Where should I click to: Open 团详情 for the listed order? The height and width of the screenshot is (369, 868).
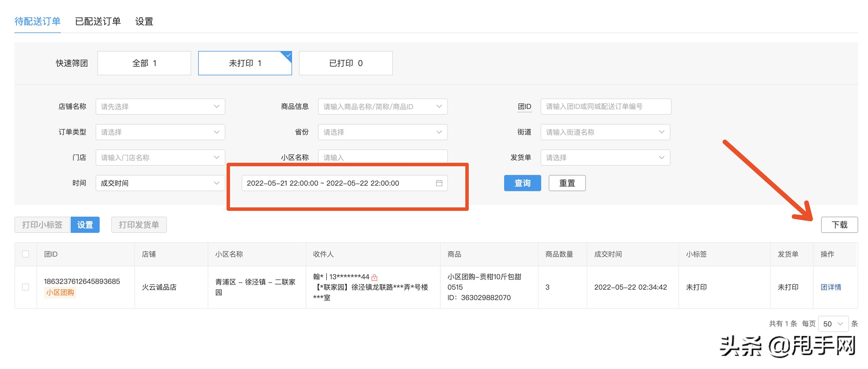830,287
